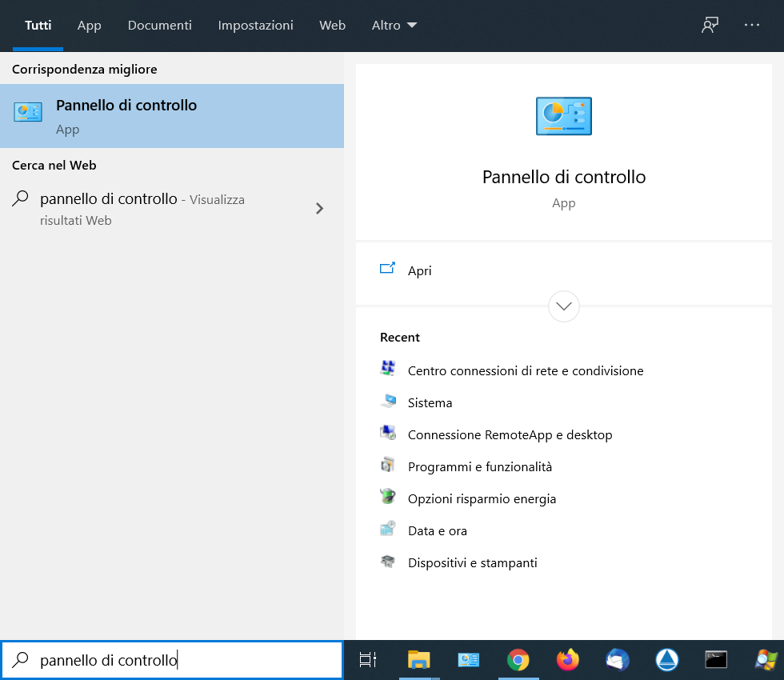Expand web result with the right arrow
Screen dimensions: 784x680
319,209
